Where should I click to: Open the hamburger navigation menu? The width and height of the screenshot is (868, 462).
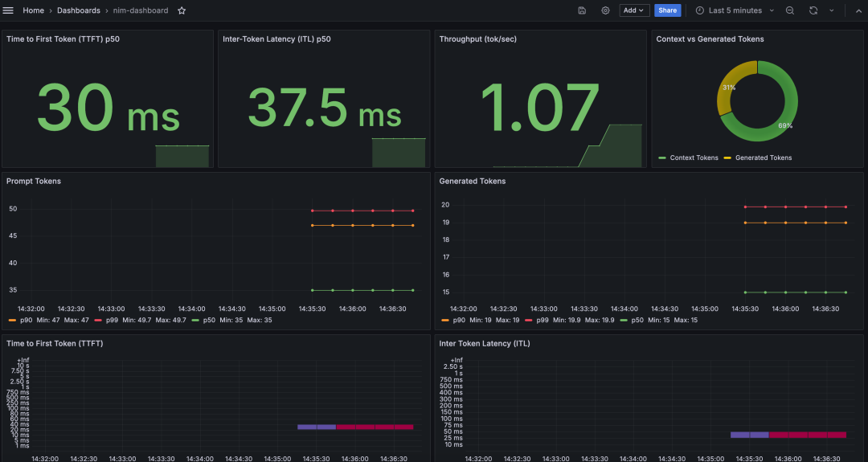pyautogui.click(x=9, y=10)
